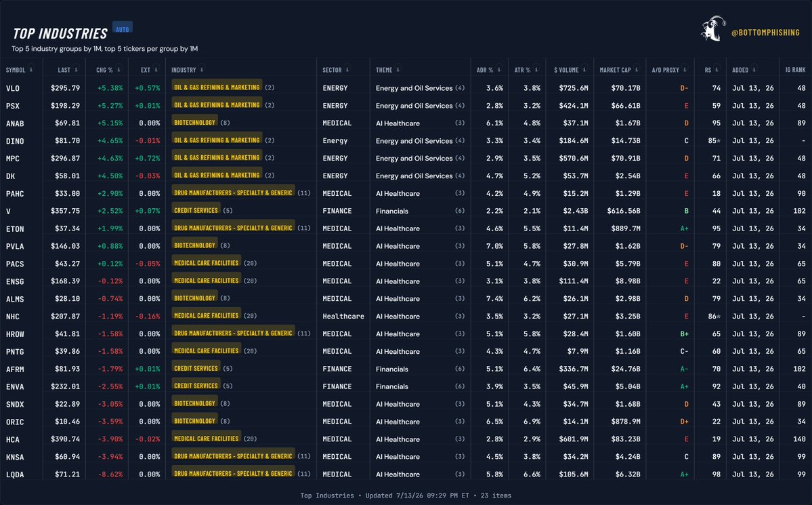Click the 85* RS value in DINO row
The image size is (812, 505).
(714, 141)
